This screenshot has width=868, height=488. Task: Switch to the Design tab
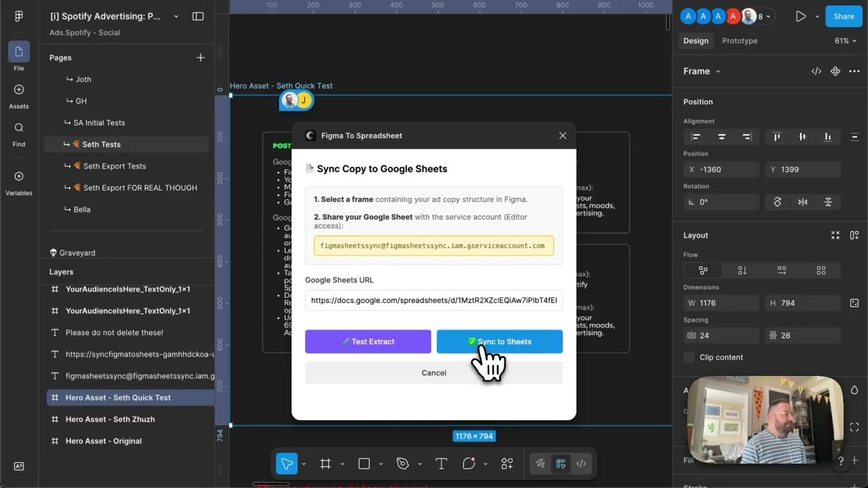(696, 41)
